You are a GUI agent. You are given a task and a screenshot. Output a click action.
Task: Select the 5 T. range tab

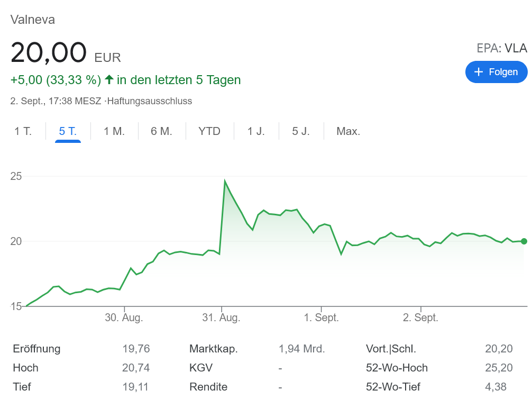coord(68,131)
